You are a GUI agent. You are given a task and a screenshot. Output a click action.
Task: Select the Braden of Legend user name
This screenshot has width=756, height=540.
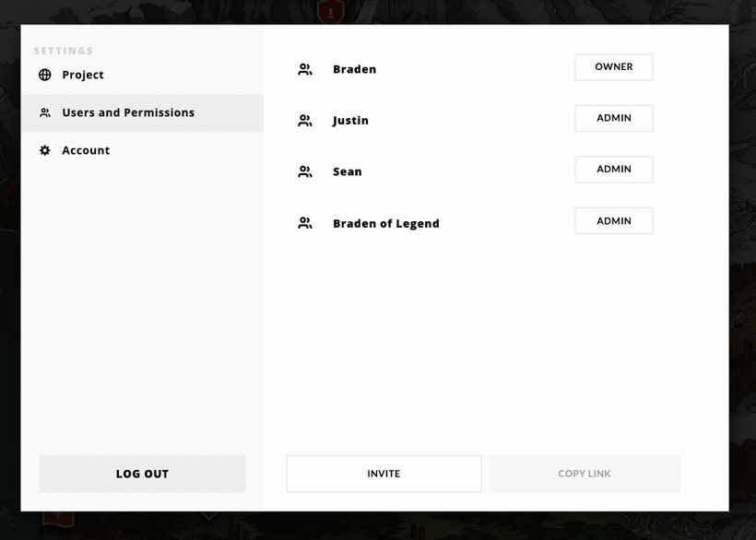386,224
